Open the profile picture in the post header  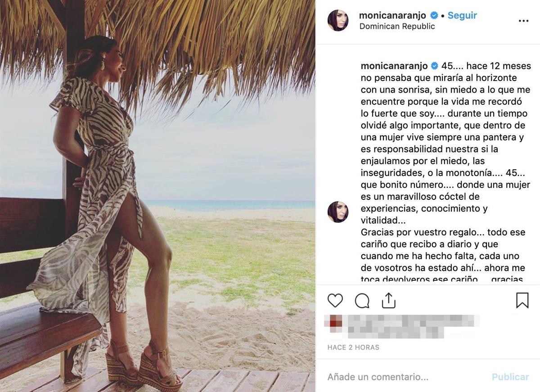(x=337, y=21)
